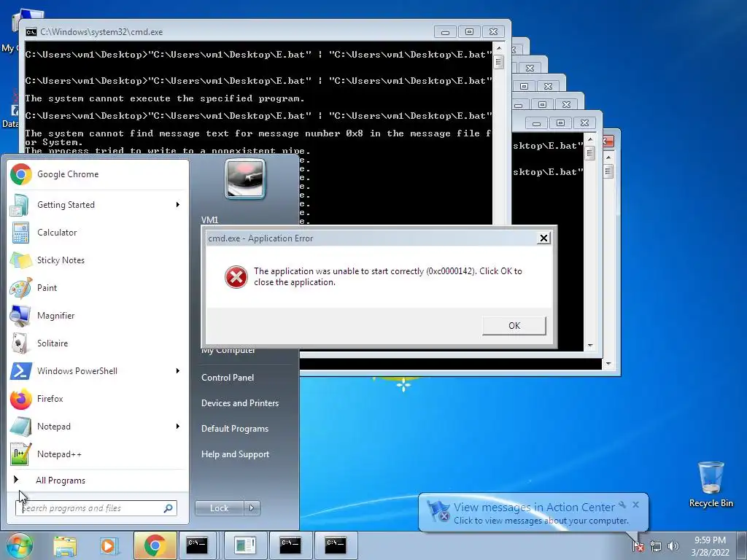
Task: Click the search magnifier icon in Start menu
Action: 169,508
